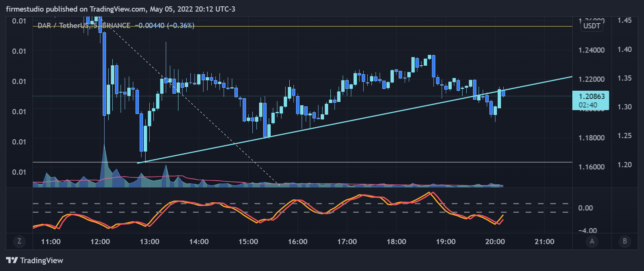Select the yellow horizontal resistance line
This screenshot has width=644, height=271.
[302, 26]
